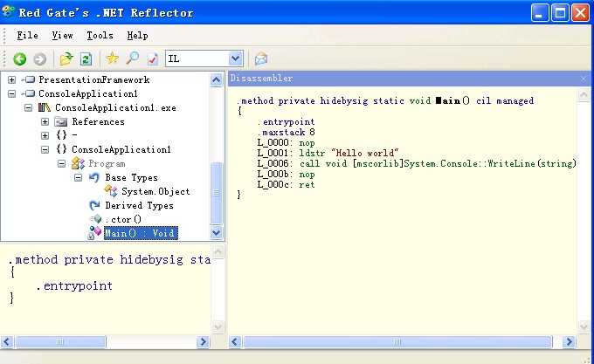Click the ConsoleApplication1.exe module icon
Screen dimensions: 594x364
point(45,108)
